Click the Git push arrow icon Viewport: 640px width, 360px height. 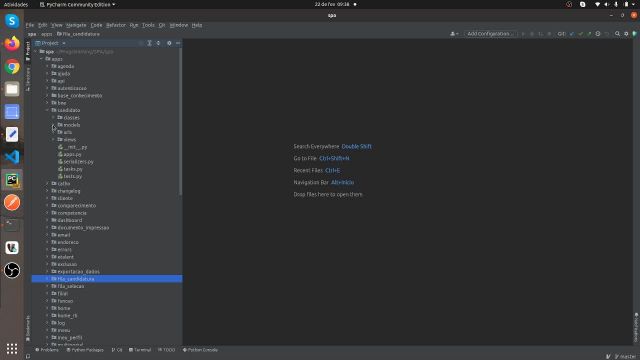(589, 34)
